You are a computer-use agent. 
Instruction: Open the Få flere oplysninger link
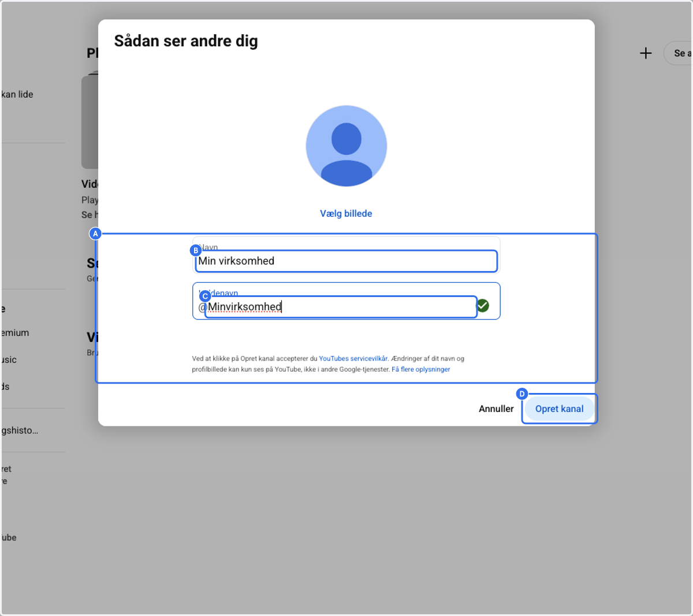point(421,369)
